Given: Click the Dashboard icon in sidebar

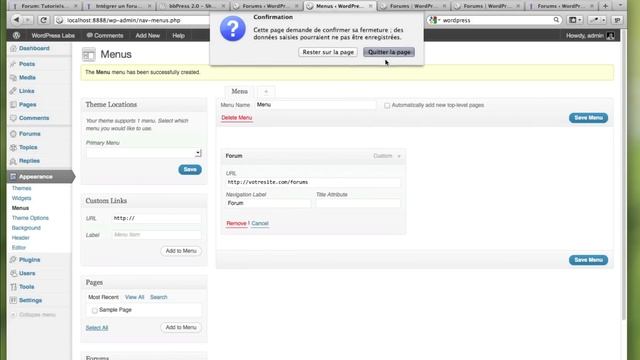Looking at the screenshot, I should click(13, 48).
